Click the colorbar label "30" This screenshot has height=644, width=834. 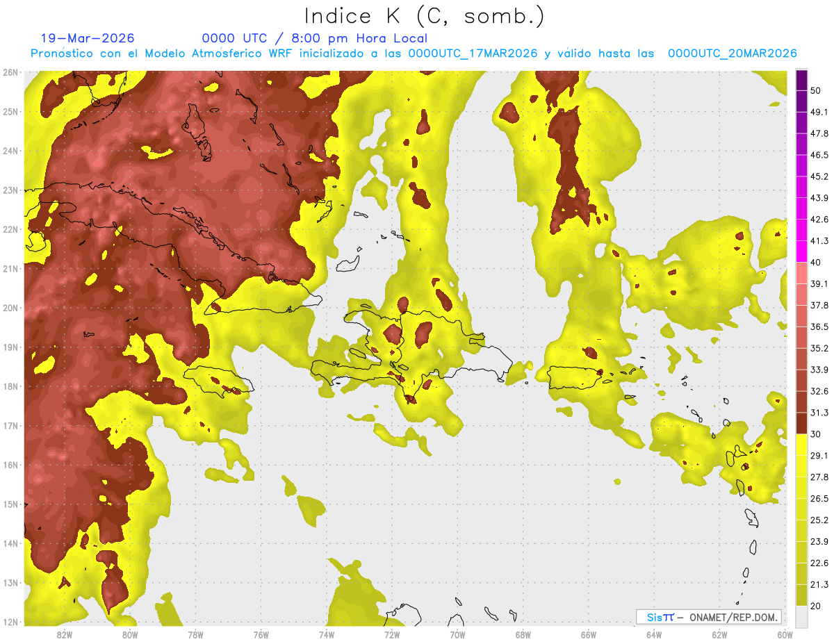pos(817,434)
